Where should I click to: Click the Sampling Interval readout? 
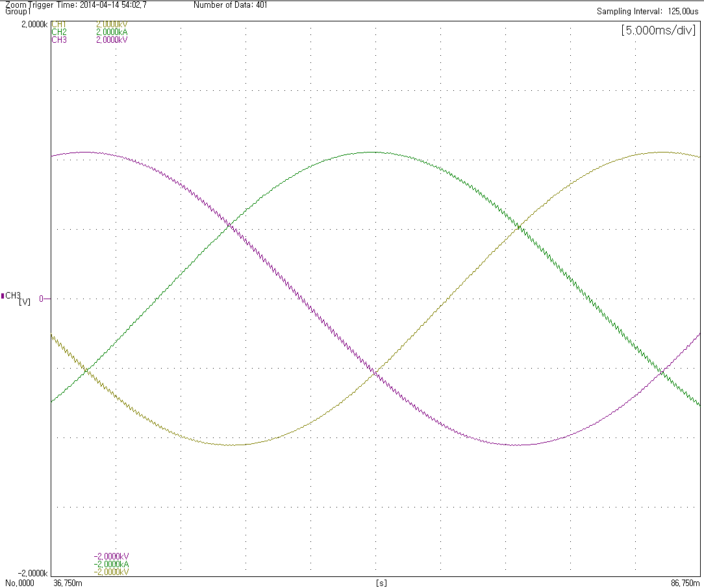click(648, 12)
